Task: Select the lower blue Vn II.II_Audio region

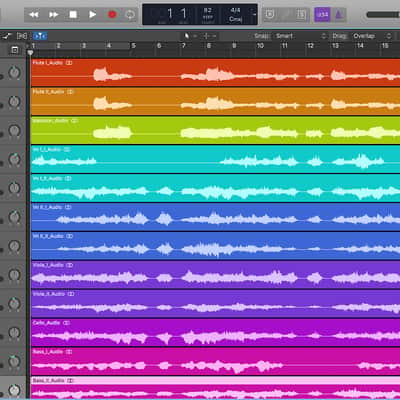Action: (x=215, y=246)
